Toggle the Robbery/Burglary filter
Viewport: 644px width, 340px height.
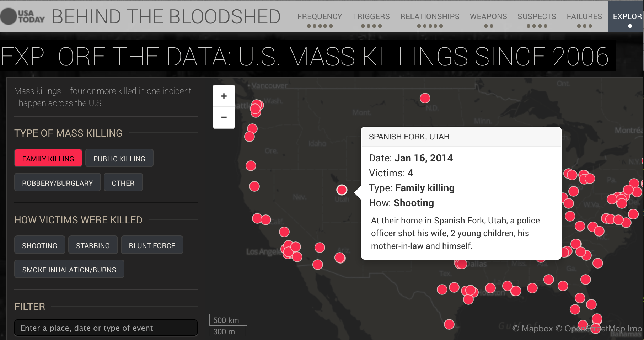click(58, 182)
